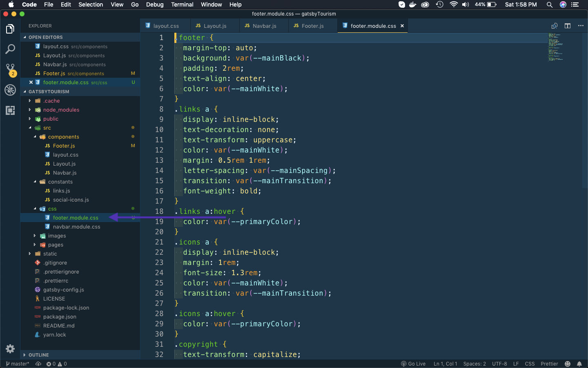588x368 pixels.
Task: Expand the .cache folder
Action: click(80, 101)
